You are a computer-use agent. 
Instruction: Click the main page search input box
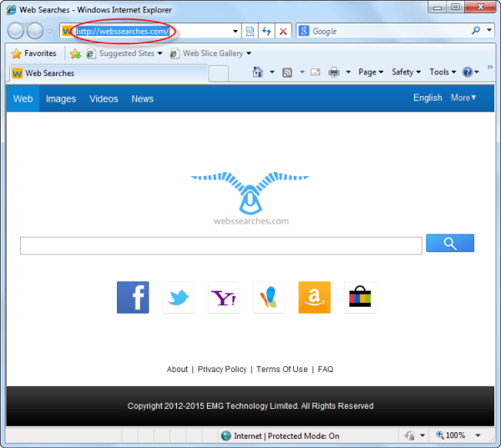pyautogui.click(x=221, y=245)
